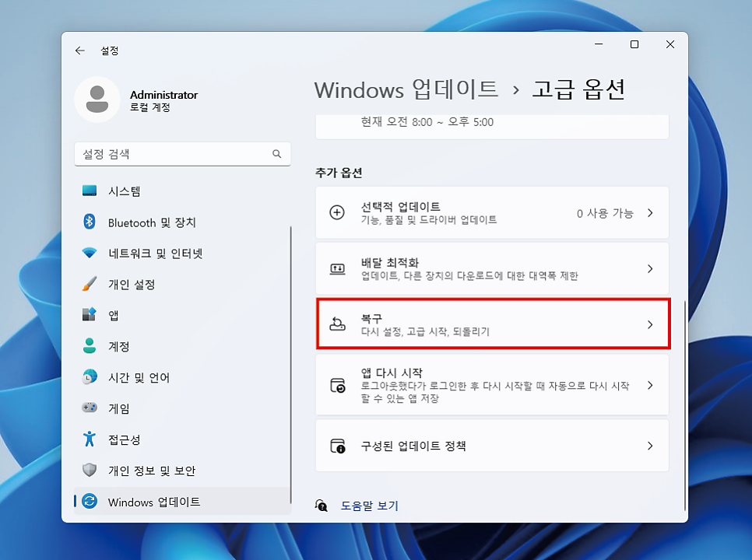This screenshot has width=752, height=560.
Task: Click the search magnifier icon
Action: point(276,154)
